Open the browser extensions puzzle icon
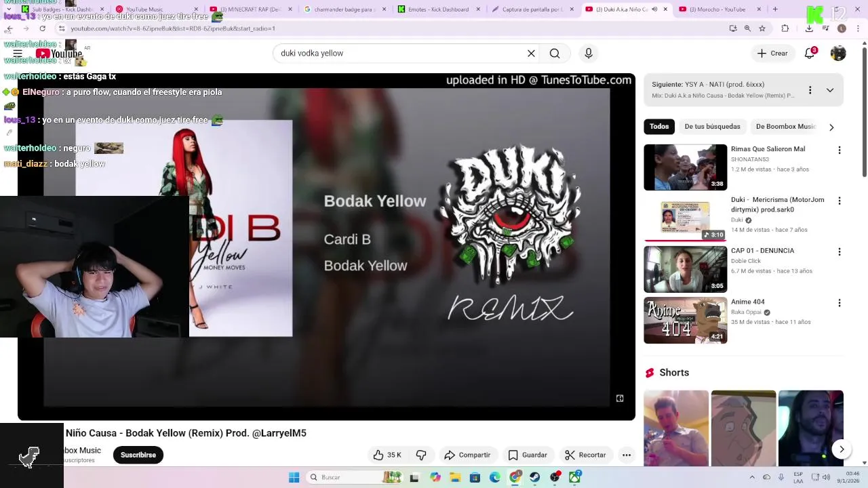Image resolution: width=868 pixels, height=488 pixels. (785, 28)
